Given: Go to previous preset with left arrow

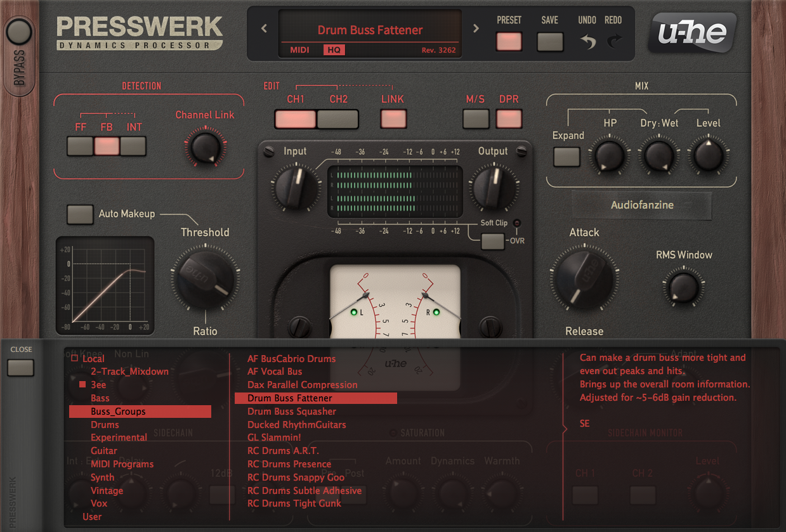Looking at the screenshot, I should coord(263,29).
